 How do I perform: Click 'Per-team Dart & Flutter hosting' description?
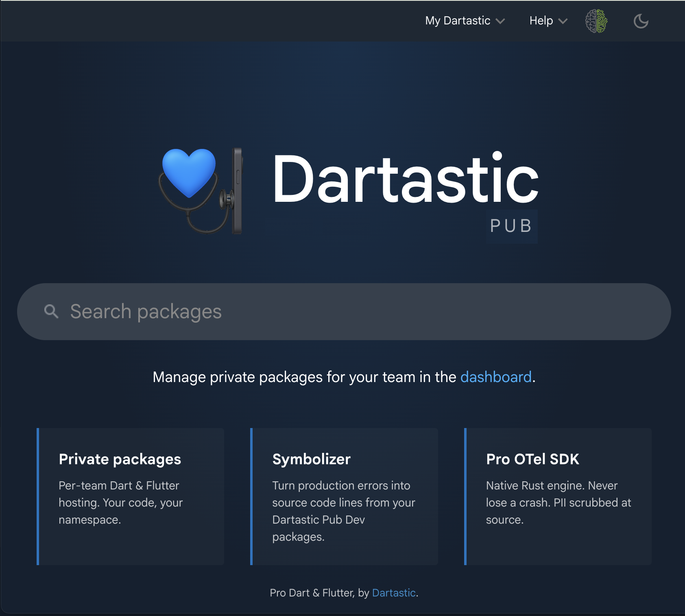pos(121,502)
